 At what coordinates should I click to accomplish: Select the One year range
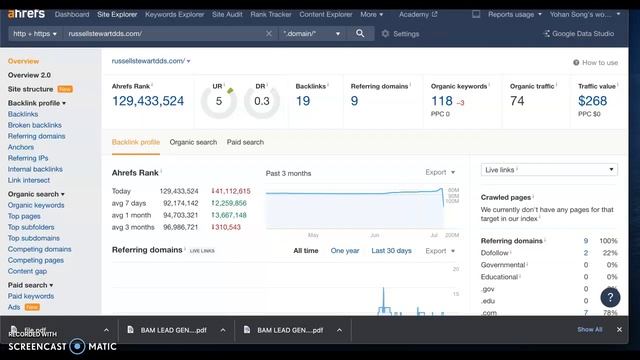click(x=345, y=251)
